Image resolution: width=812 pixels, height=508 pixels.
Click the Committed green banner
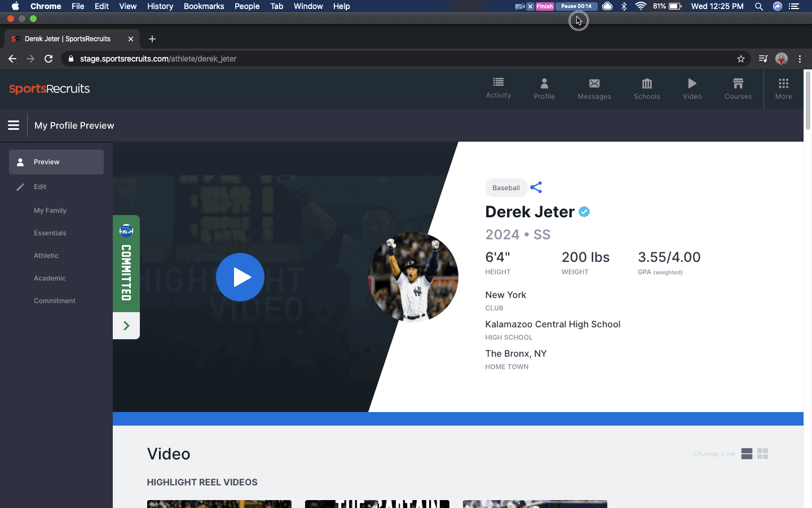click(126, 264)
